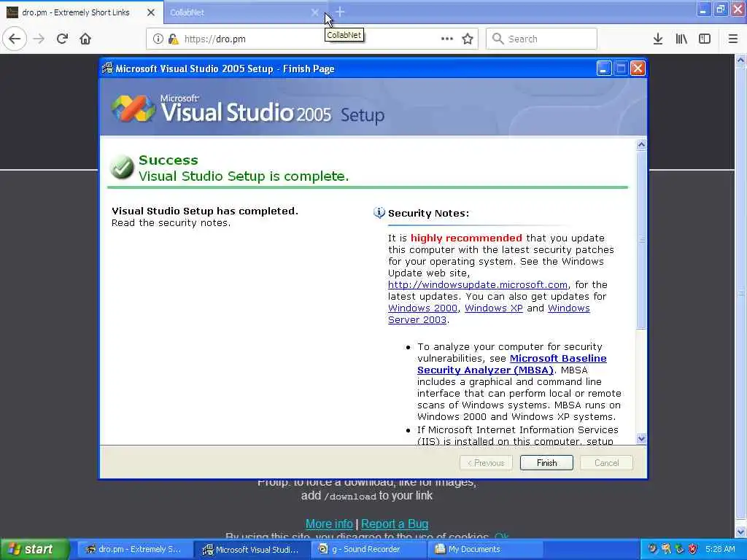Open the Windows XP updates link
Image resolution: width=747 pixels, height=560 pixels.
[494, 308]
